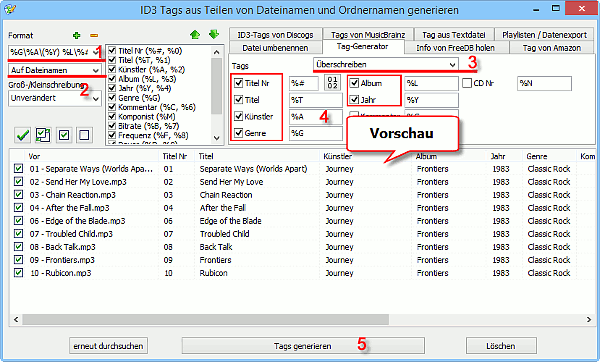The width and height of the screenshot is (600, 362).
Task: Uncheck 'Bitrate (%B, %7)' list item
Action: [112, 126]
